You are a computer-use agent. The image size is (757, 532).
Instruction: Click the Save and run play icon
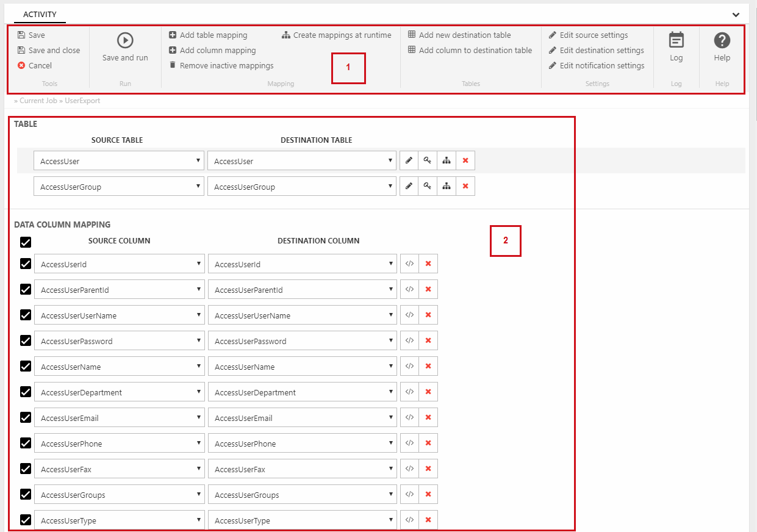(125, 40)
